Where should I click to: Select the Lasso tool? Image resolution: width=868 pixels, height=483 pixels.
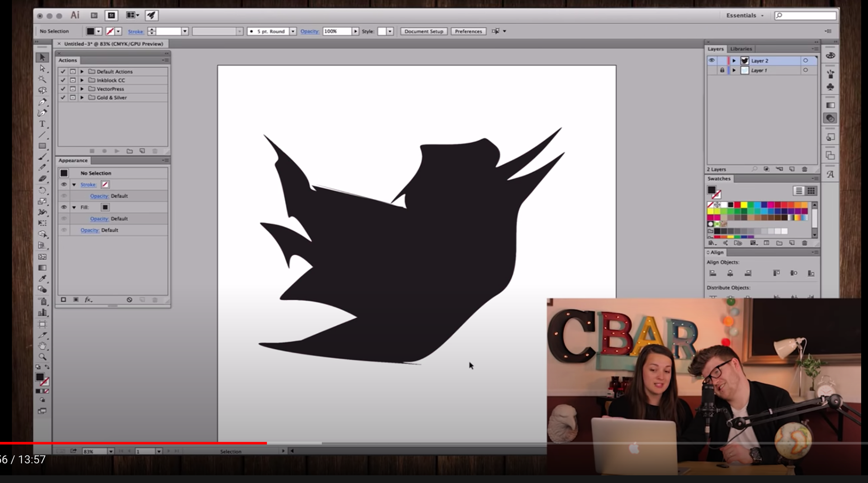(x=42, y=90)
